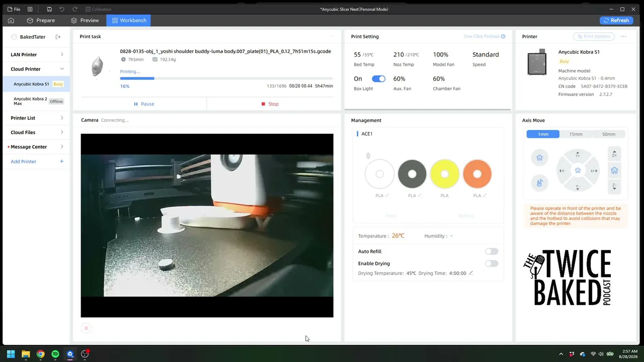Open Spotify from the taskbar
This screenshot has width=644, height=362.
[x=55, y=354]
